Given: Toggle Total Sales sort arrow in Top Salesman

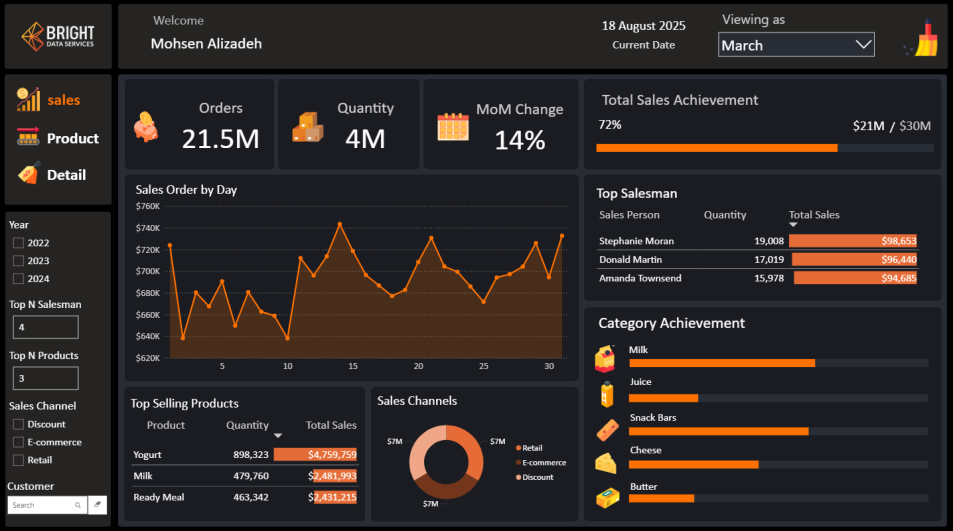Looking at the screenshot, I should pyautogui.click(x=794, y=225).
